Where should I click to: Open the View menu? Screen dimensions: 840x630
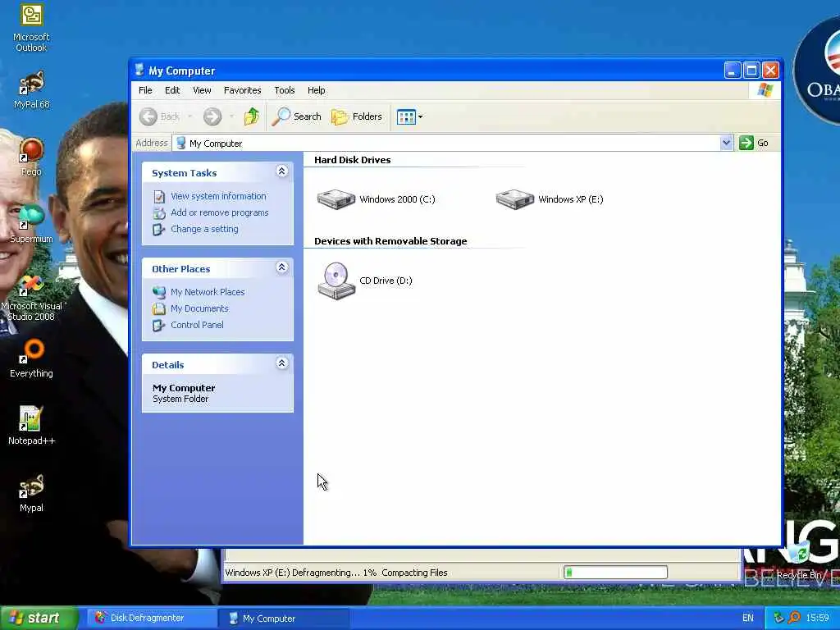click(202, 90)
